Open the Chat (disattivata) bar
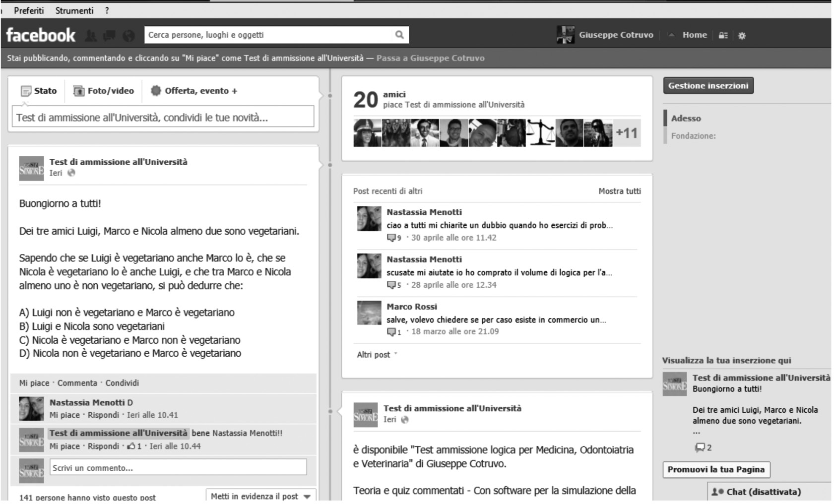The height and width of the screenshot is (504, 834). tap(769, 492)
